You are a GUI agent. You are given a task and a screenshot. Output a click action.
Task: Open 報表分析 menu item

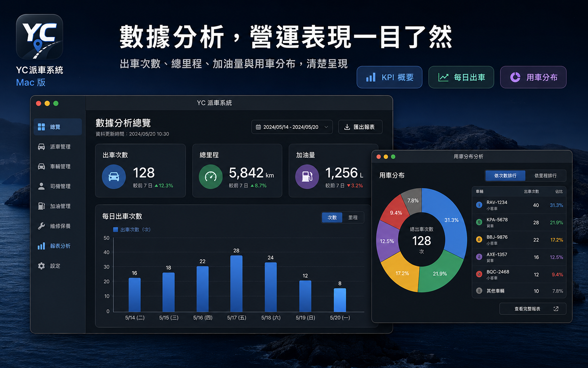[x=58, y=246]
